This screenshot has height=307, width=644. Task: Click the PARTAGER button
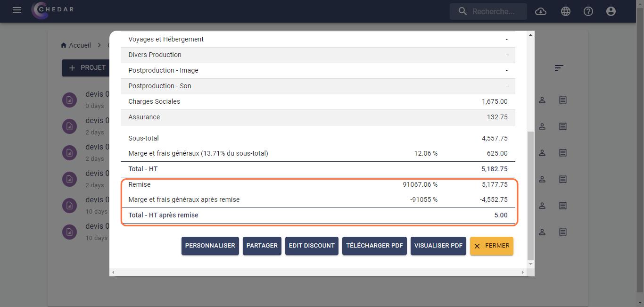pyautogui.click(x=262, y=246)
